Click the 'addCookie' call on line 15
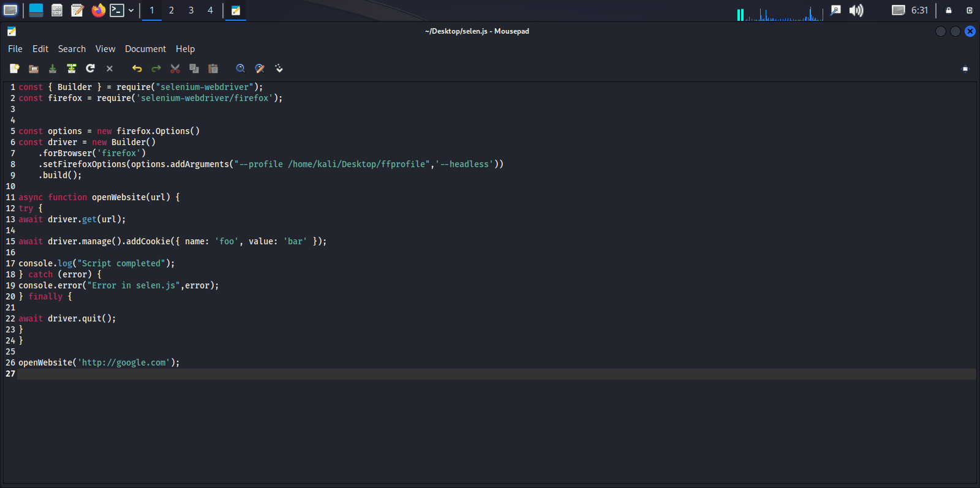Image resolution: width=980 pixels, height=488 pixels. pos(148,241)
